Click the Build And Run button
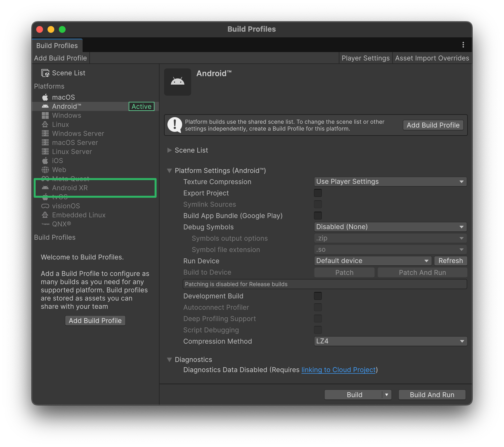This screenshot has height=447, width=504. pos(432,395)
